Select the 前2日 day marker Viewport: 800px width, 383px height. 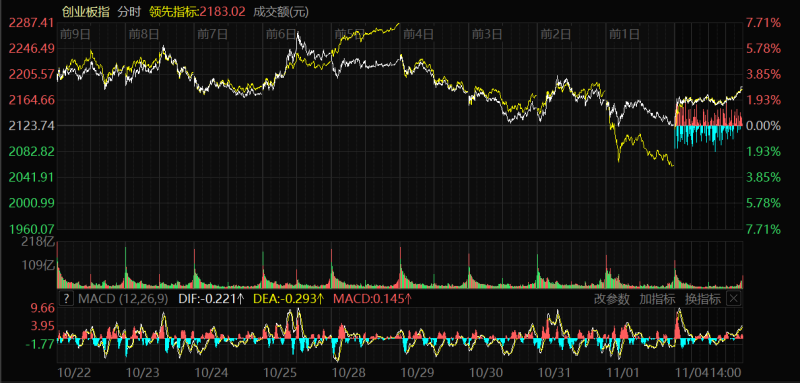pyautogui.click(x=556, y=34)
